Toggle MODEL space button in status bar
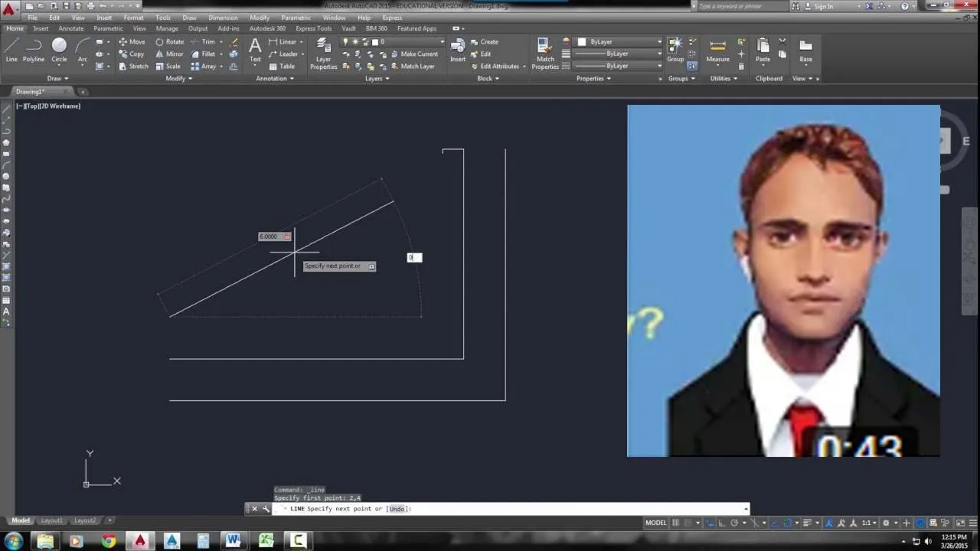Viewport: 980px width, 551px height. [656, 523]
